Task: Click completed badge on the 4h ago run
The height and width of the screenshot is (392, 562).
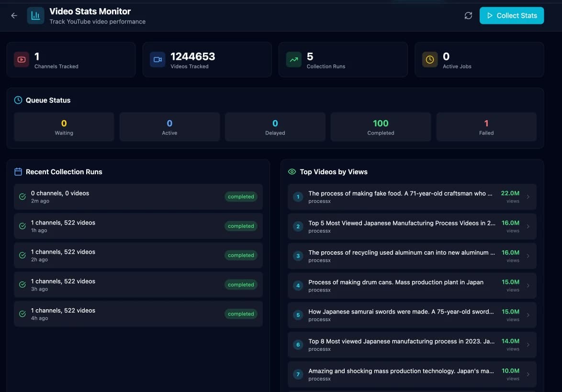Action: tap(241, 314)
